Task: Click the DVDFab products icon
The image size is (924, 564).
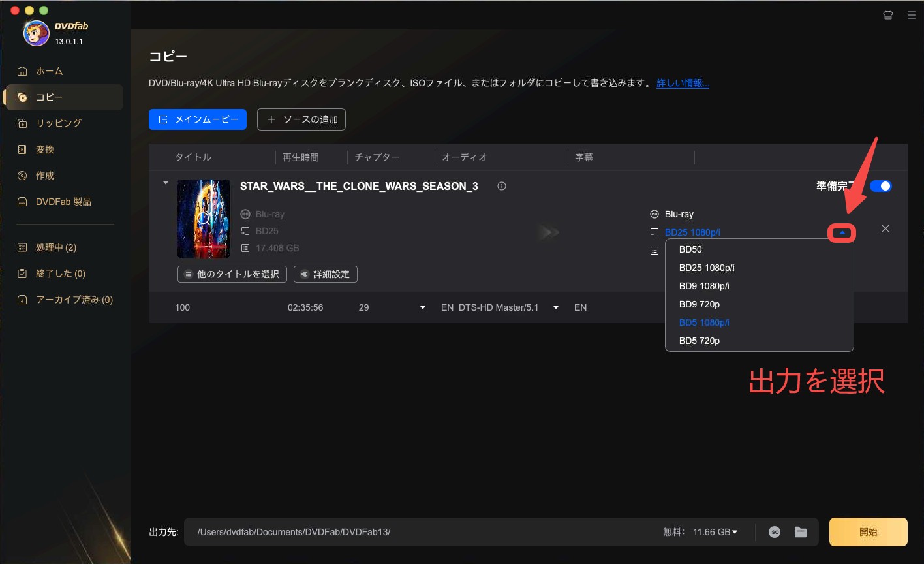Action: pyautogui.click(x=22, y=202)
